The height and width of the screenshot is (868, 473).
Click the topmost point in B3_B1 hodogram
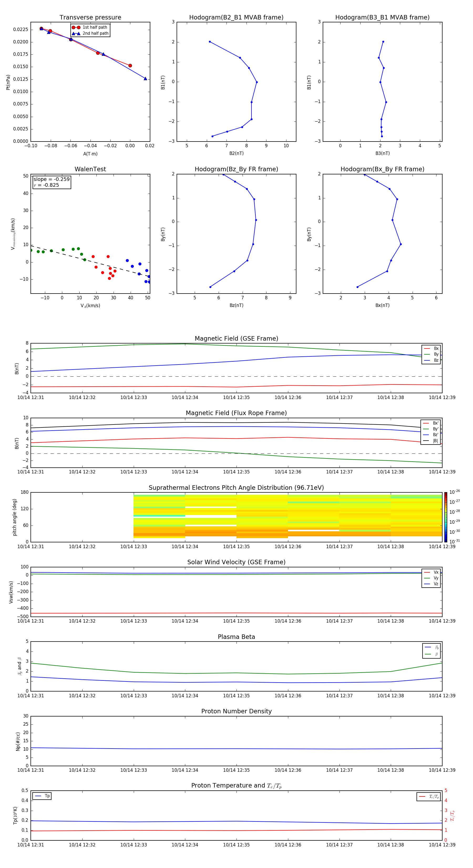tap(383, 42)
